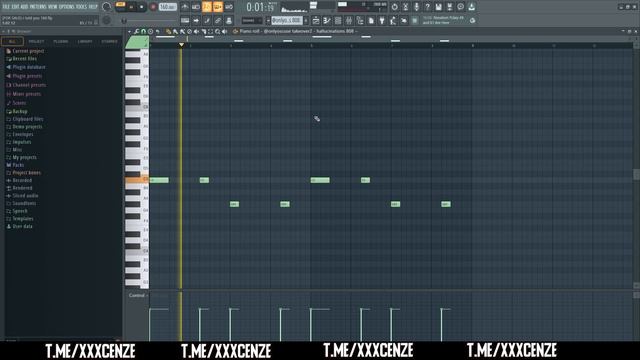Open the tempo tapper icon
Screen dimensions: 640x360
393,20
